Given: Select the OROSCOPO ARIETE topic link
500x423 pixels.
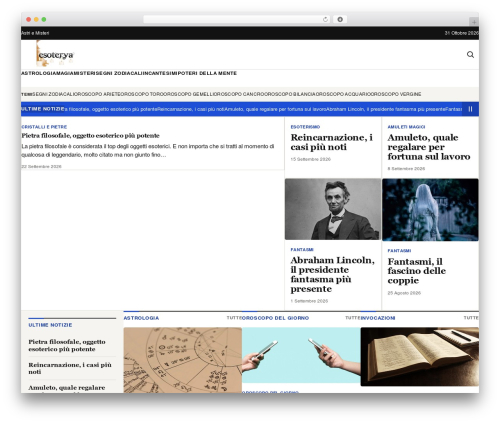Looking at the screenshot, I should tap(96, 94).
